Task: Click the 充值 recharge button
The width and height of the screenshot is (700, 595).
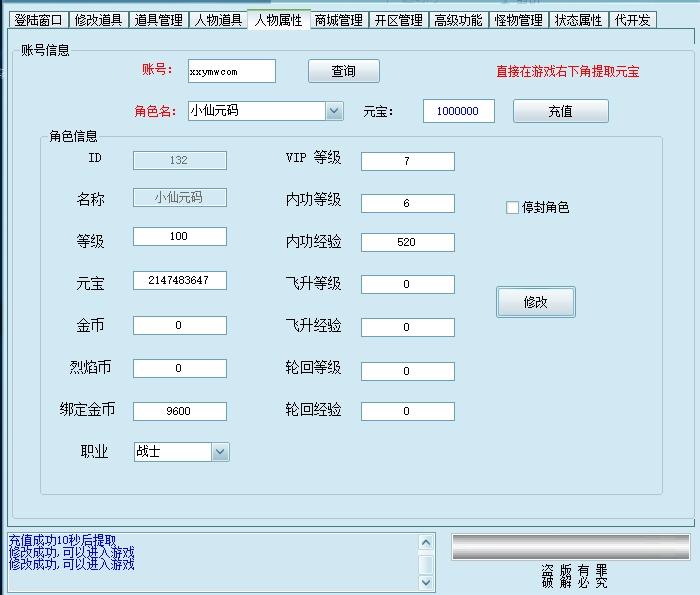Action: pyautogui.click(x=561, y=111)
